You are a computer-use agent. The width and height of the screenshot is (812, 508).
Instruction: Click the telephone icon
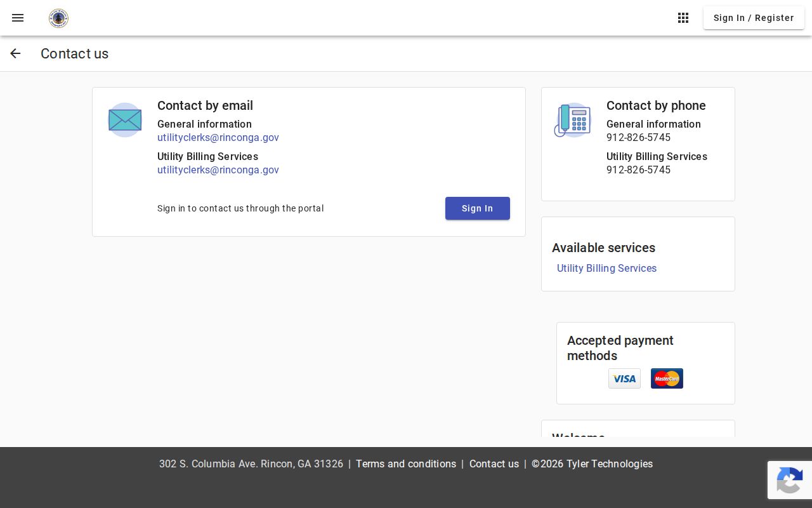pyautogui.click(x=572, y=120)
